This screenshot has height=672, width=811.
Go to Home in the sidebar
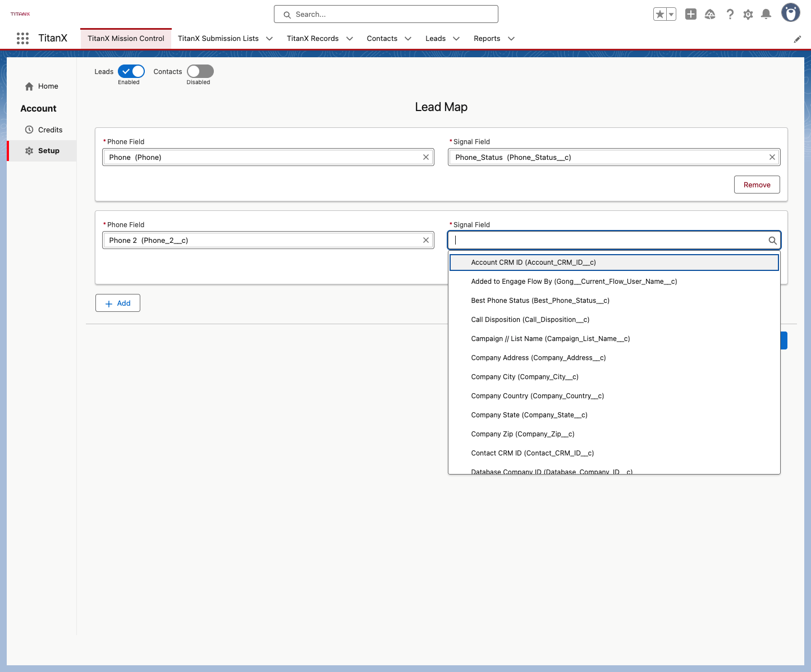tap(42, 86)
